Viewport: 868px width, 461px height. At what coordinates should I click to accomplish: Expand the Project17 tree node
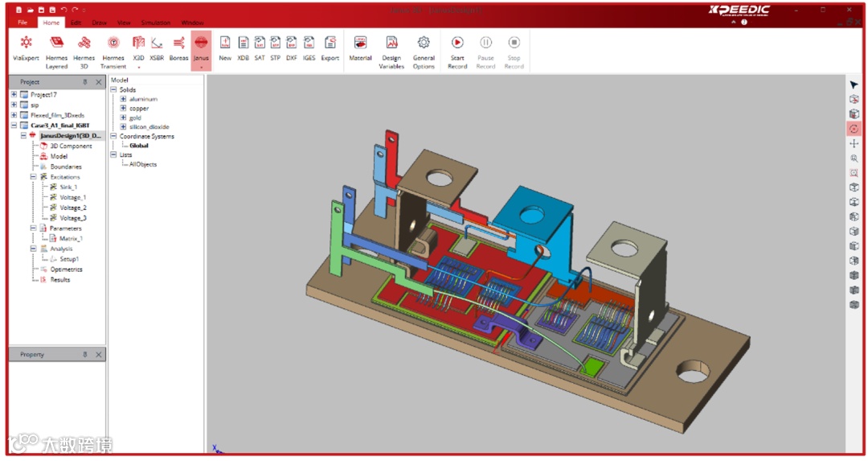(x=14, y=95)
